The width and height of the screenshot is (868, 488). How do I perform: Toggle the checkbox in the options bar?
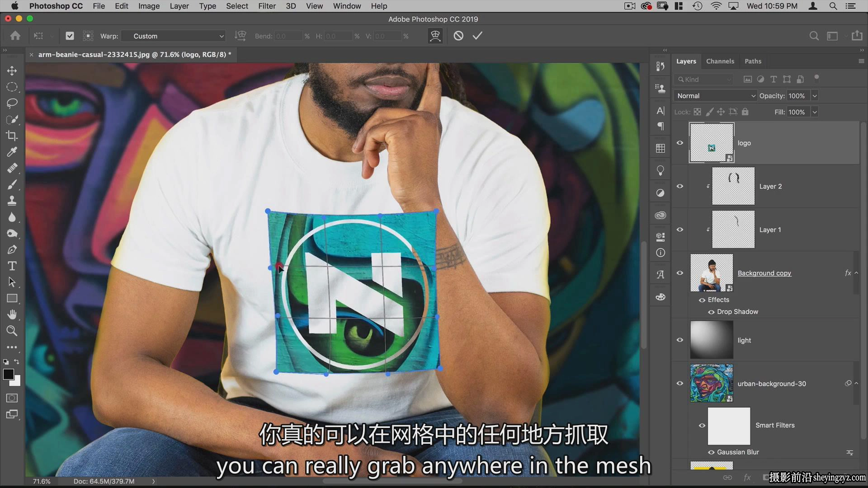click(70, 36)
